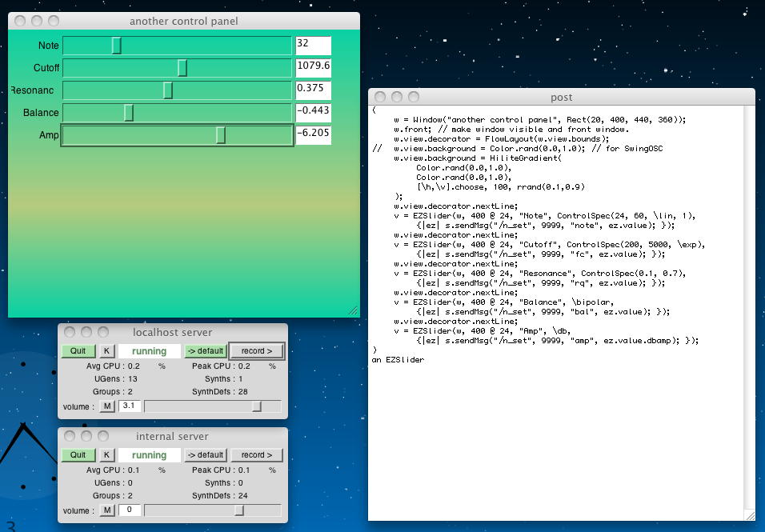Start recording on localhost server
This screenshot has width=765, height=532.
click(257, 351)
